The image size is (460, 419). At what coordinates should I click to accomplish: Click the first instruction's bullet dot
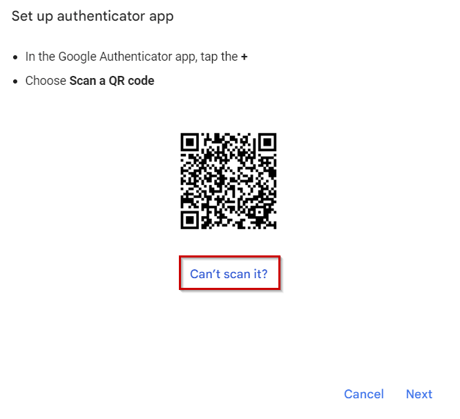tap(15, 57)
